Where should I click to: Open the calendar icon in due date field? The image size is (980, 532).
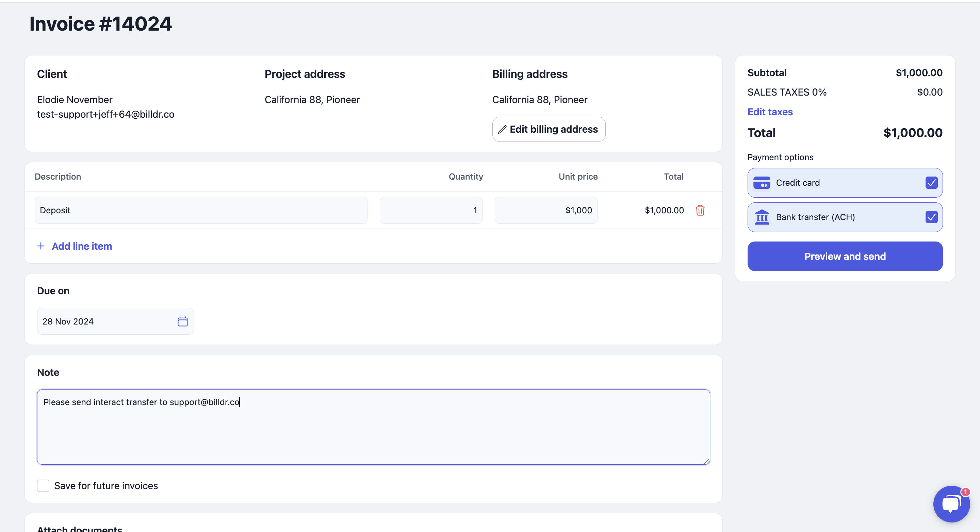183,321
